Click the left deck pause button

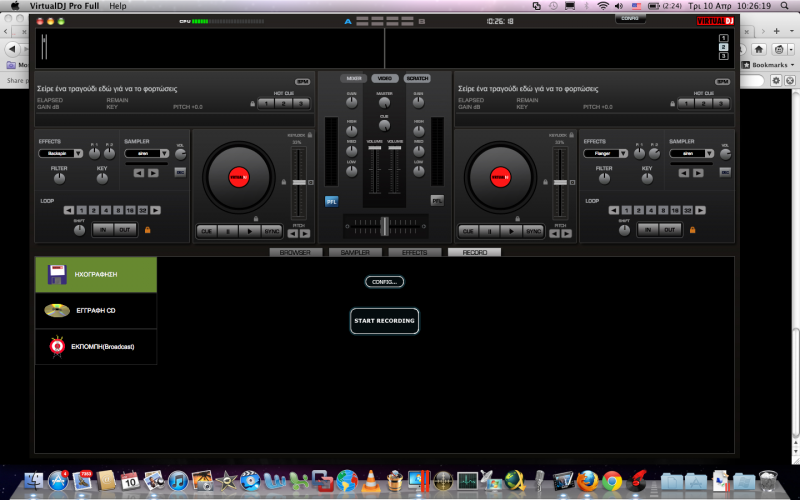point(228,231)
